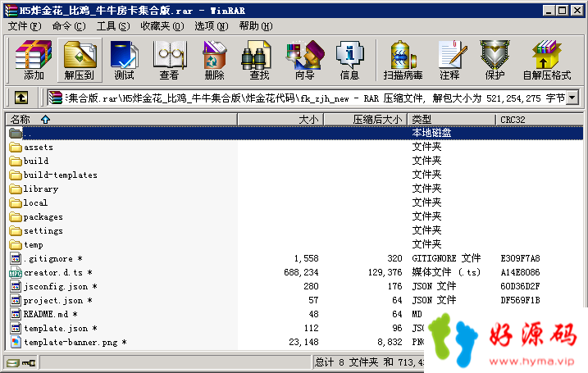Viewport: 588px width, 373px height.
Task: Go up one folder level button
Action: click(x=21, y=98)
